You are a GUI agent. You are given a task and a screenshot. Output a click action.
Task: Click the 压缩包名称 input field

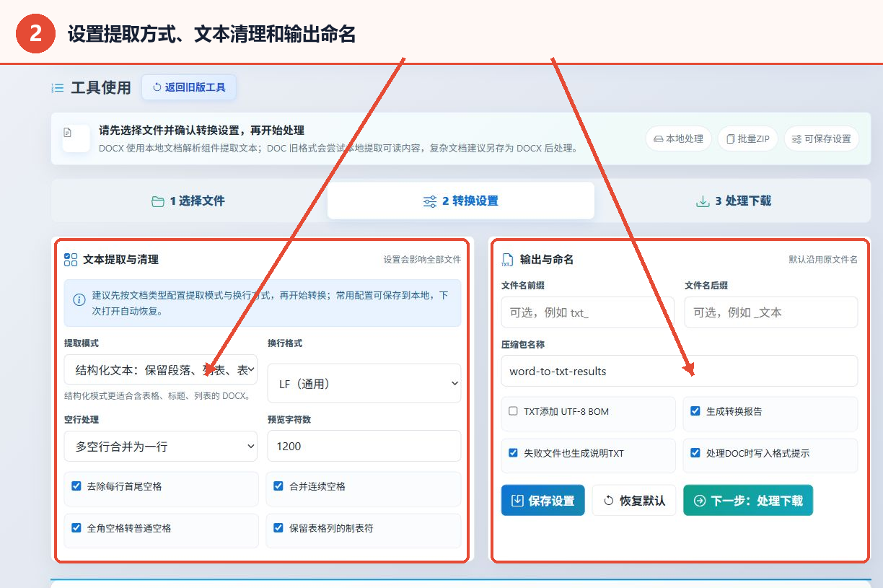[680, 371]
